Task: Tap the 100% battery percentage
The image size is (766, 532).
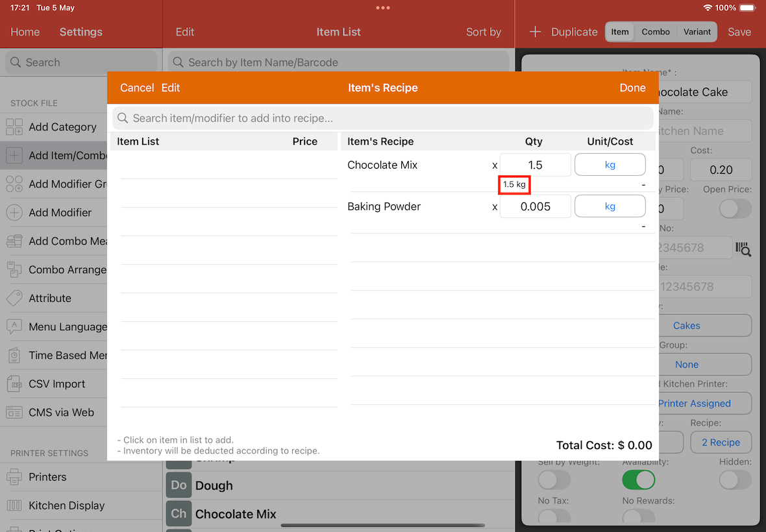Action: click(x=726, y=8)
